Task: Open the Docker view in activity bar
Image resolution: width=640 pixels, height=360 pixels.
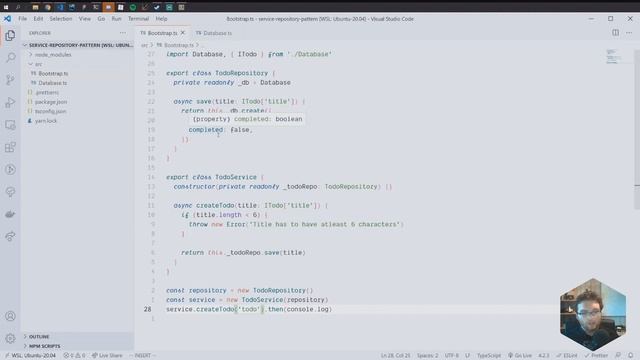Action: (x=10, y=214)
